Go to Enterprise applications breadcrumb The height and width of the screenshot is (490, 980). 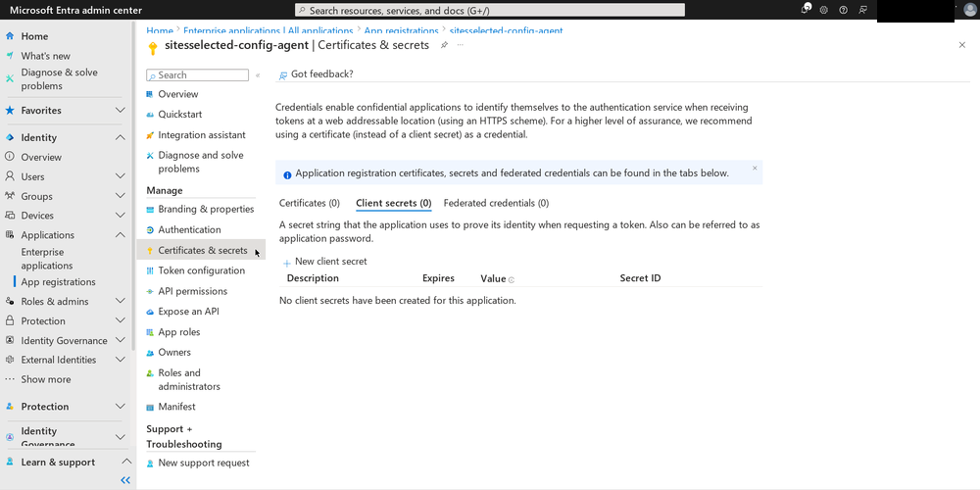click(x=269, y=30)
